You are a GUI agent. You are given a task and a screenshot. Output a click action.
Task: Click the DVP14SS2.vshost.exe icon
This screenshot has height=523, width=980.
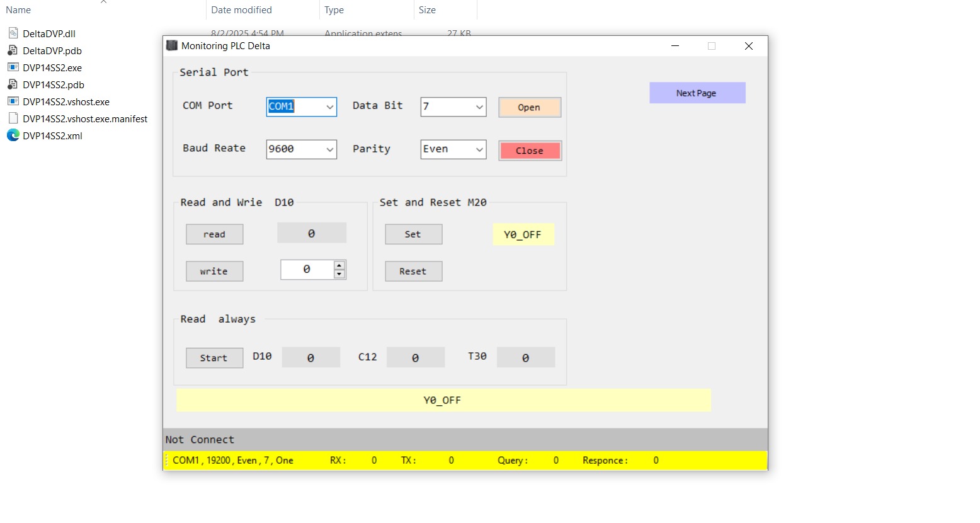click(x=13, y=101)
